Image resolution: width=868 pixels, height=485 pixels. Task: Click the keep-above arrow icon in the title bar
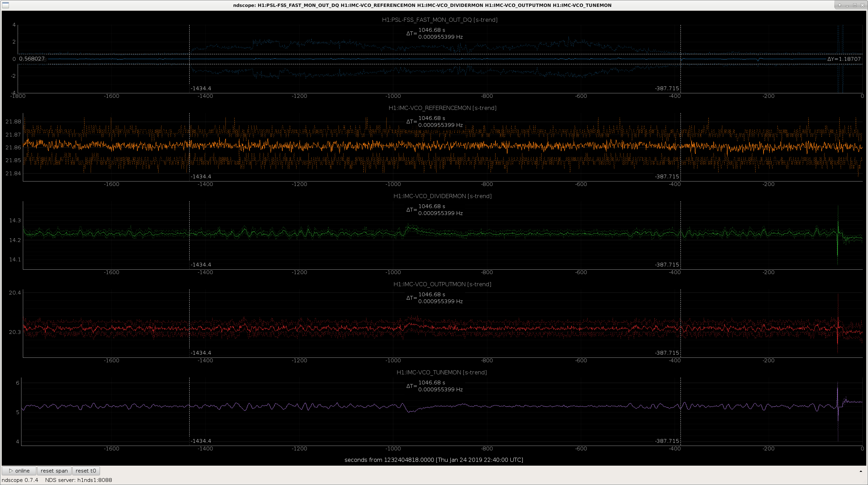pos(839,5)
